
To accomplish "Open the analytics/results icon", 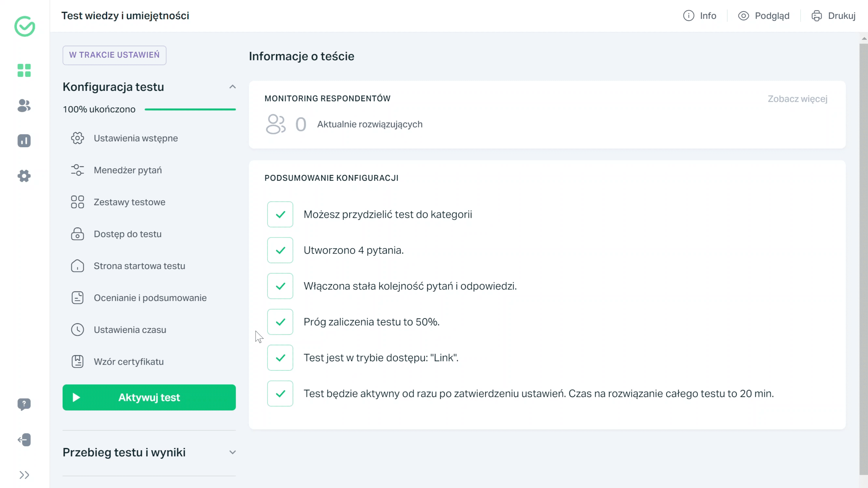I will pos(24,141).
